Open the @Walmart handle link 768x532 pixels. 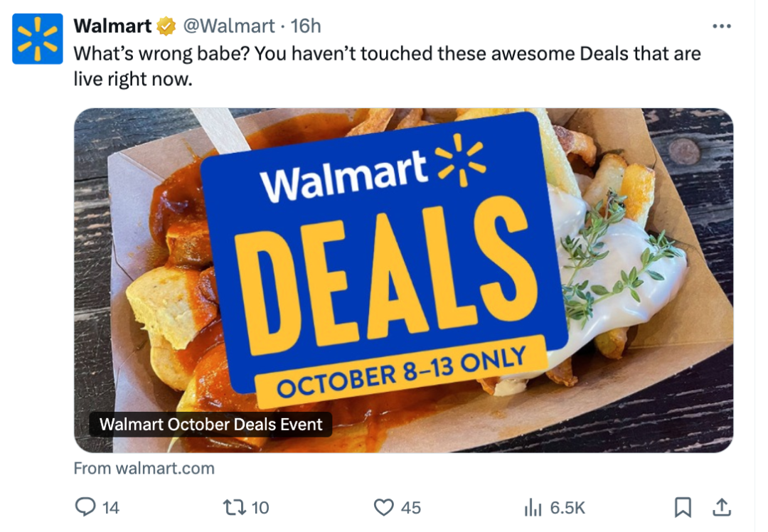(x=229, y=26)
